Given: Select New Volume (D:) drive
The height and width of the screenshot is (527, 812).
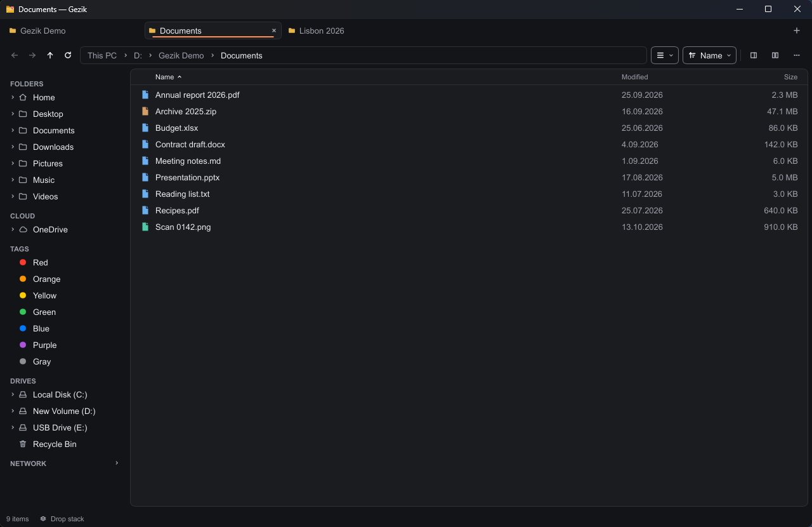Looking at the screenshot, I should point(63,411).
